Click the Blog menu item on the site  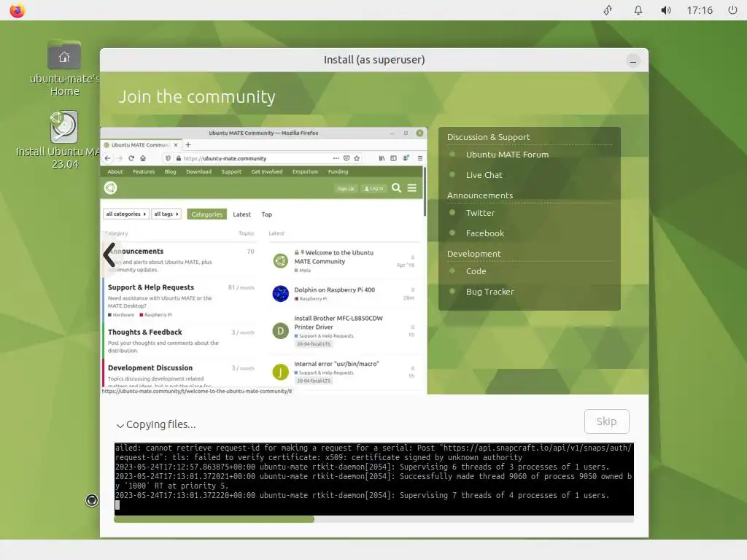[x=170, y=172]
